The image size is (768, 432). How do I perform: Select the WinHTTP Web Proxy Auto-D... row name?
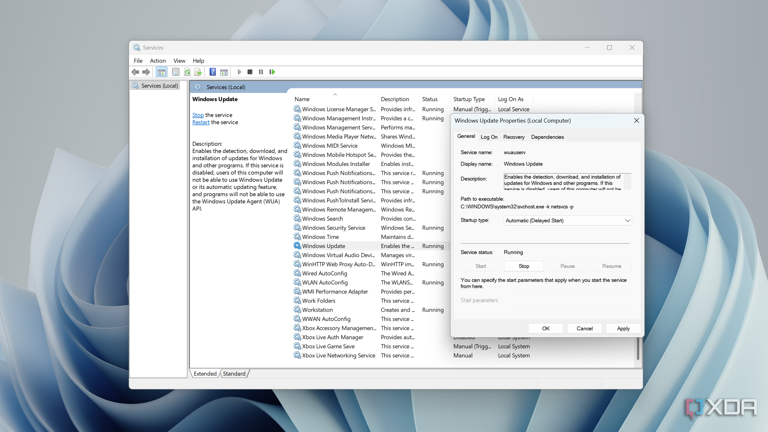pos(339,264)
